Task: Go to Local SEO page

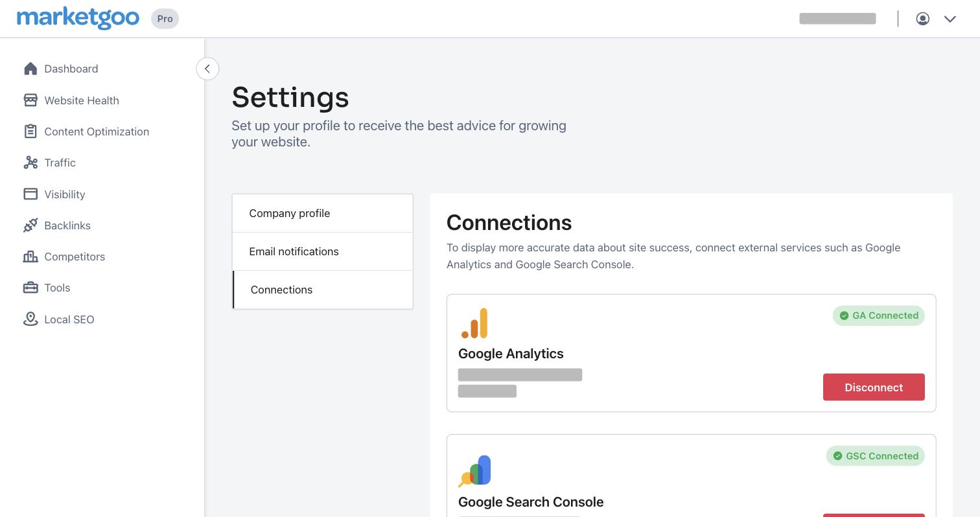Action: click(69, 319)
